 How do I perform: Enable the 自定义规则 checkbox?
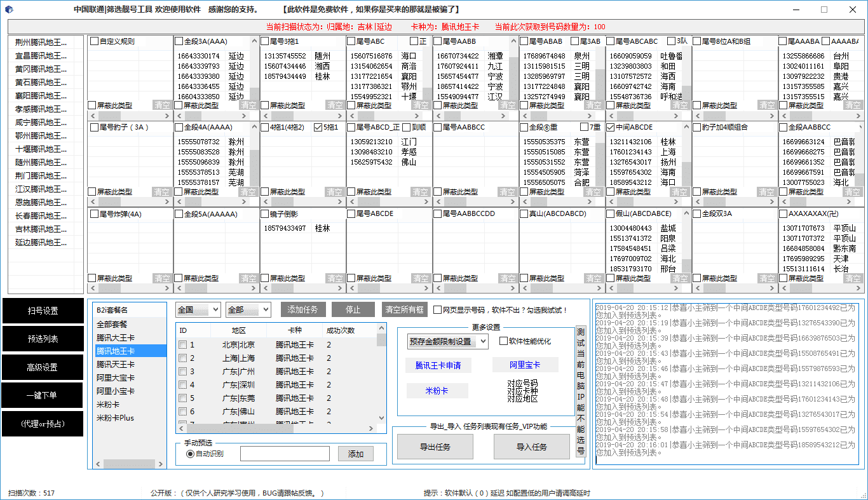coord(95,41)
